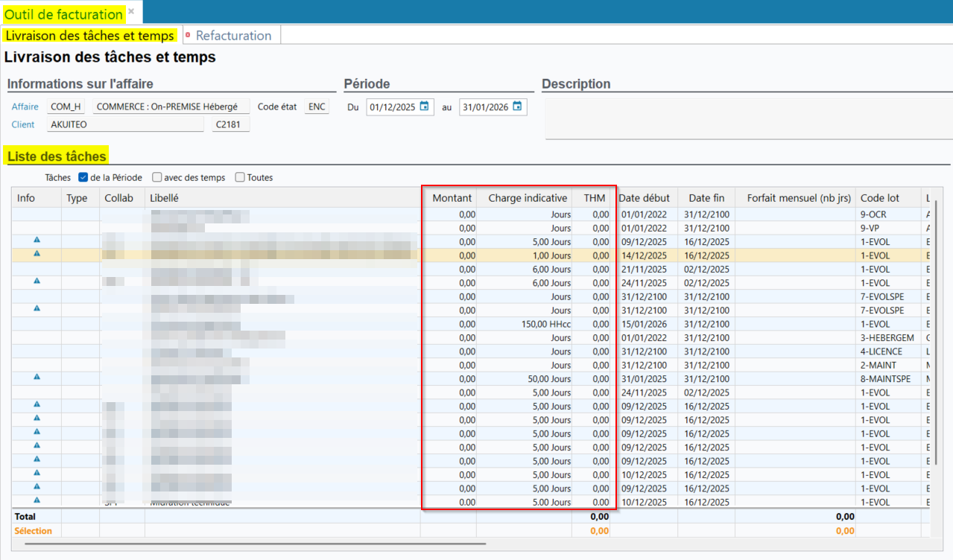Viewport: 953px width, 560px height.
Task: Click the warning icon on the 7-EVOLSPE row
Action: coord(37,308)
